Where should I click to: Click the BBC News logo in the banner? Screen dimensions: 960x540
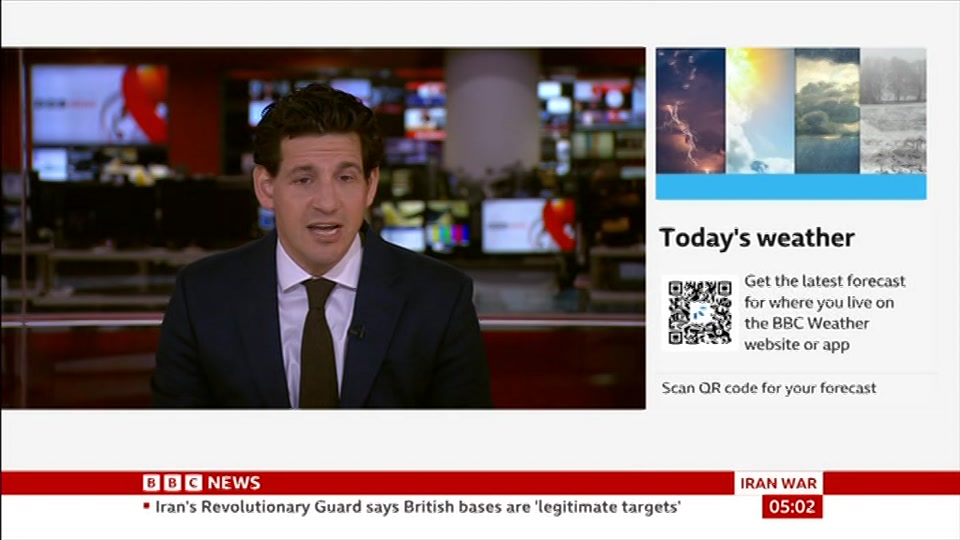pos(201,483)
